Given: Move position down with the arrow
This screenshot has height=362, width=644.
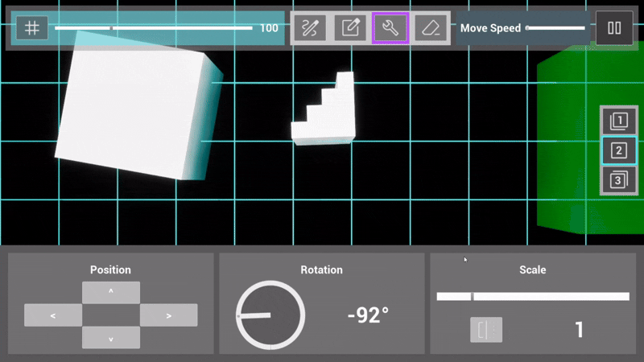Looking at the screenshot, I should coord(111,338).
